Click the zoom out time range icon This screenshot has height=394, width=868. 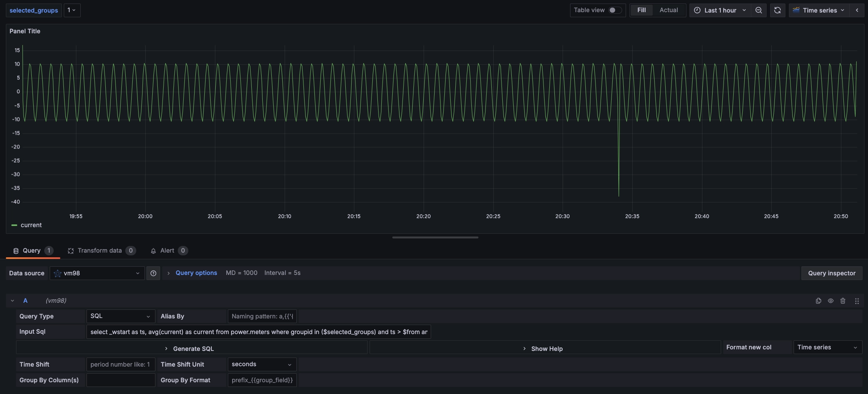coord(758,10)
